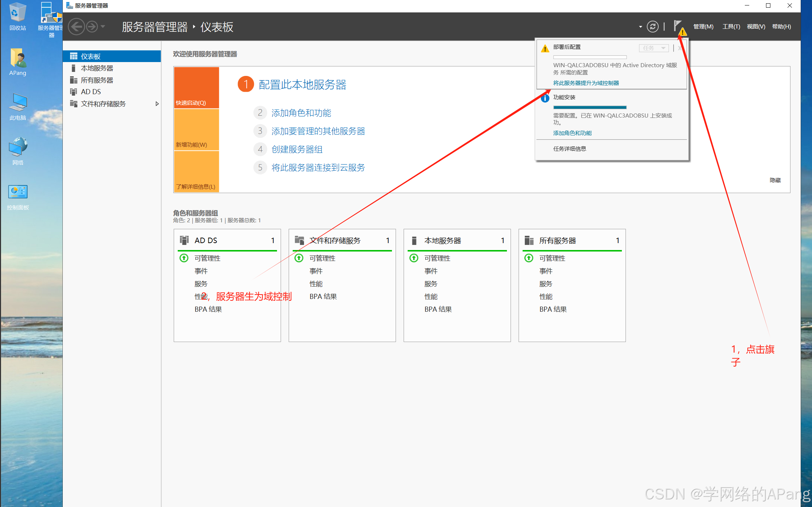812x507 pixels.
Task: Click the AD DS tile manageability status icon
Action: pyautogui.click(x=184, y=258)
